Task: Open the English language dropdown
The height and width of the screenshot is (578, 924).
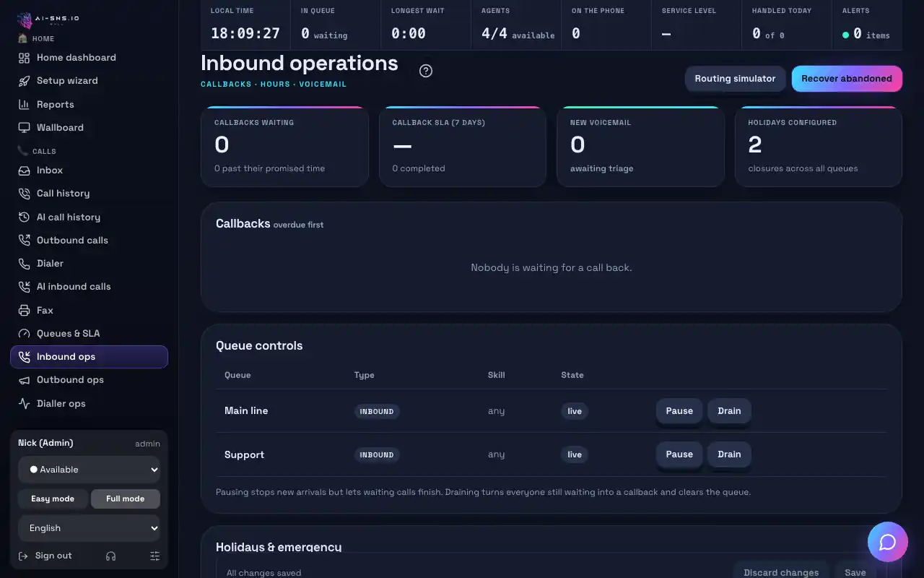Action: [x=89, y=528]
